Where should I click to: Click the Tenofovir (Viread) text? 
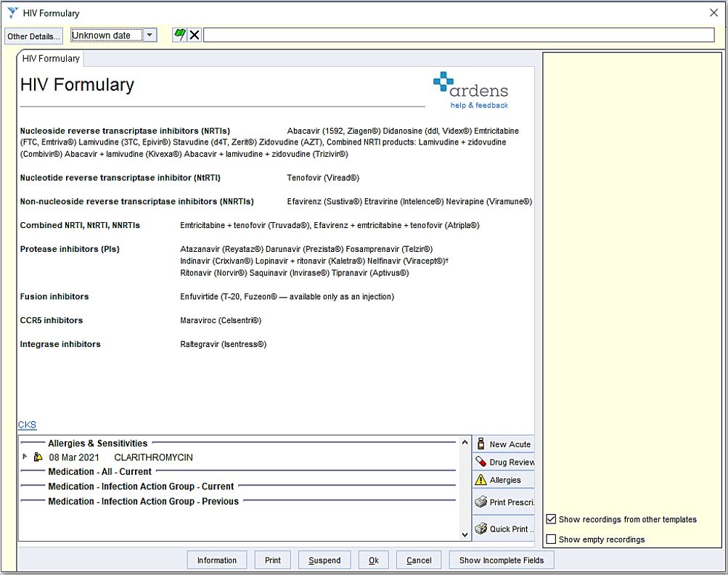[323, 178]
